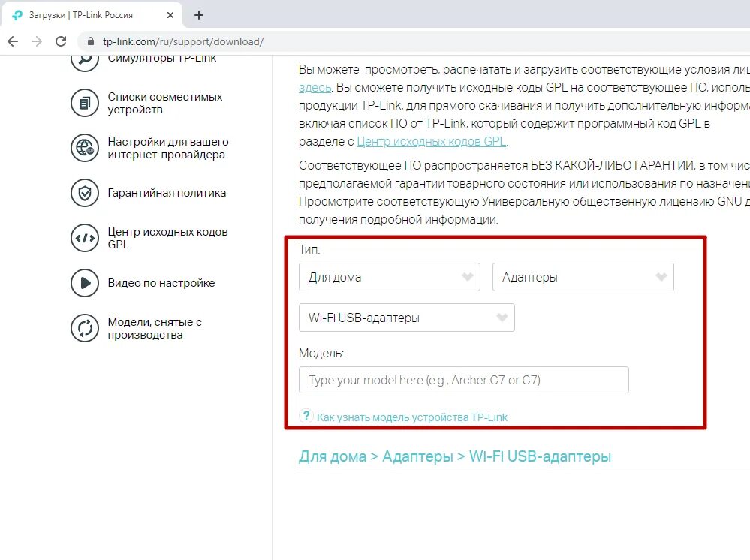The height and width of the screenshot is (560, 750).
Task: Open the 'Для дома' type dropdown
Action: (x=390, y=277)
